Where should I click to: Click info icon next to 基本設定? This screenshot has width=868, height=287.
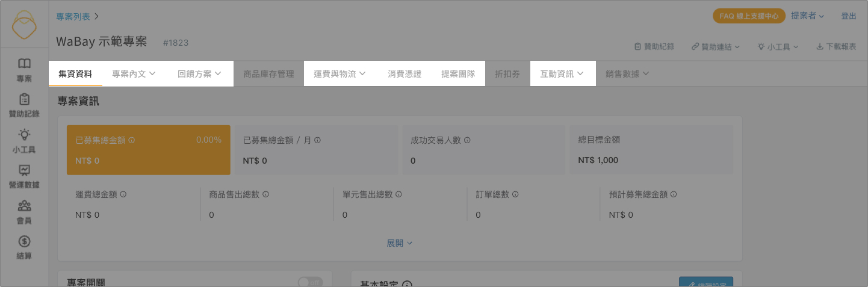(x=407, y=284)
